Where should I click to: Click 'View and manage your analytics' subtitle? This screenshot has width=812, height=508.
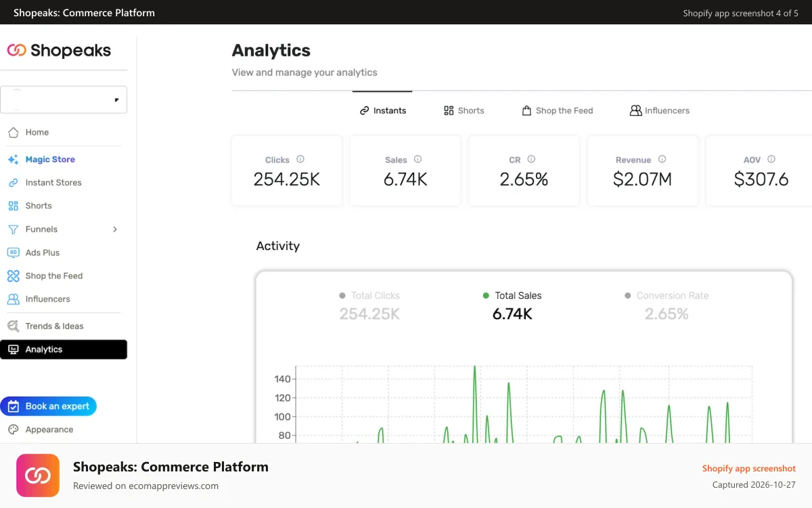(304, 72)
